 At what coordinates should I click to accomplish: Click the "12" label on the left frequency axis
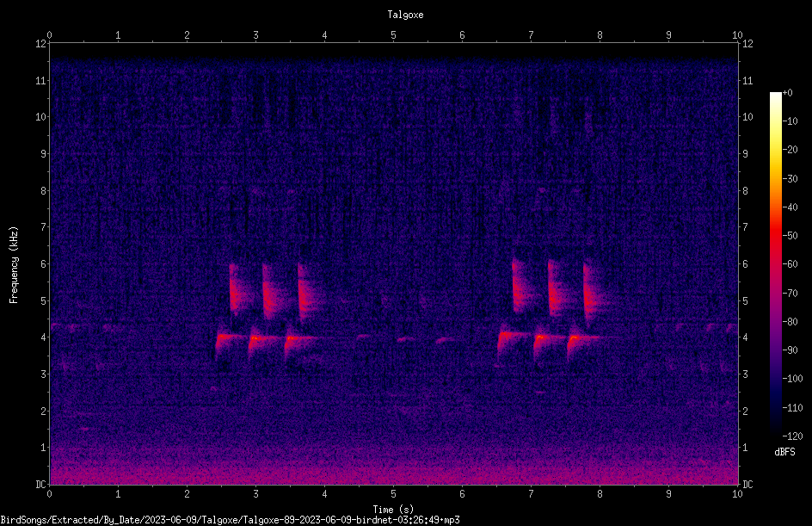click(40, 44)
